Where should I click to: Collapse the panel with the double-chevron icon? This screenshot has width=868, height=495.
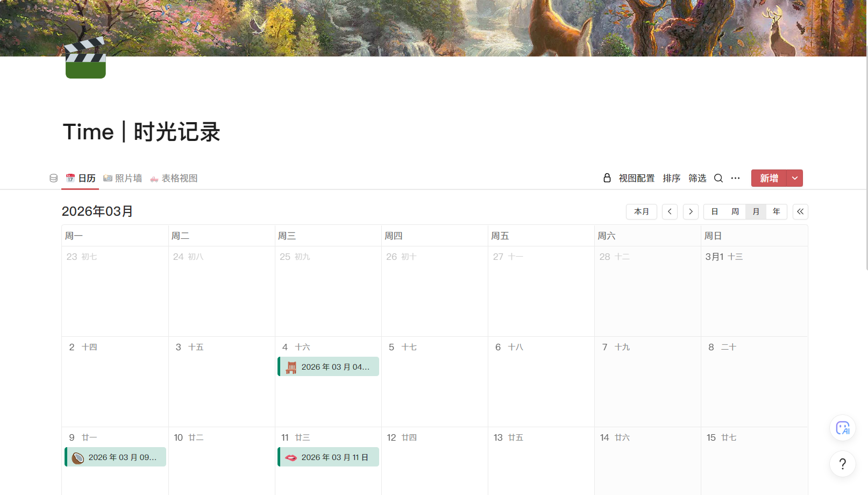(x=800, y=211)
